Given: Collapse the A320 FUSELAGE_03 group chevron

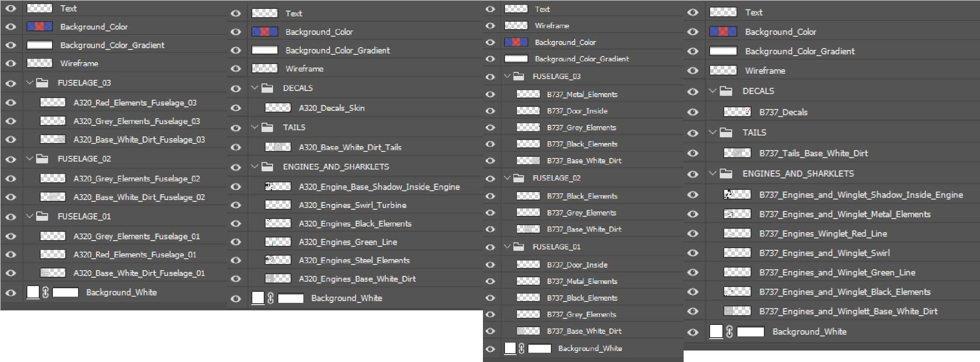Looking at the screenshot, I should coord(30,83).
